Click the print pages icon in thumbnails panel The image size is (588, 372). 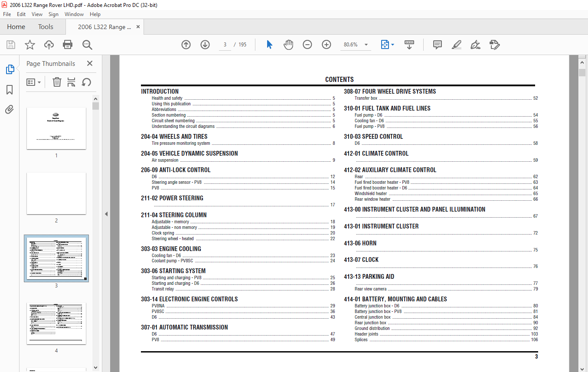point(72,82)
